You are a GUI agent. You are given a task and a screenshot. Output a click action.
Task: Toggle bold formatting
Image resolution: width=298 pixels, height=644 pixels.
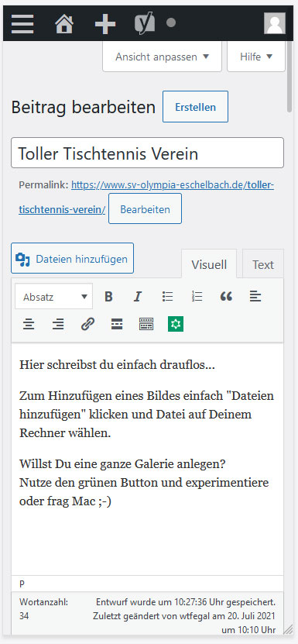click(x=108, y=297)
